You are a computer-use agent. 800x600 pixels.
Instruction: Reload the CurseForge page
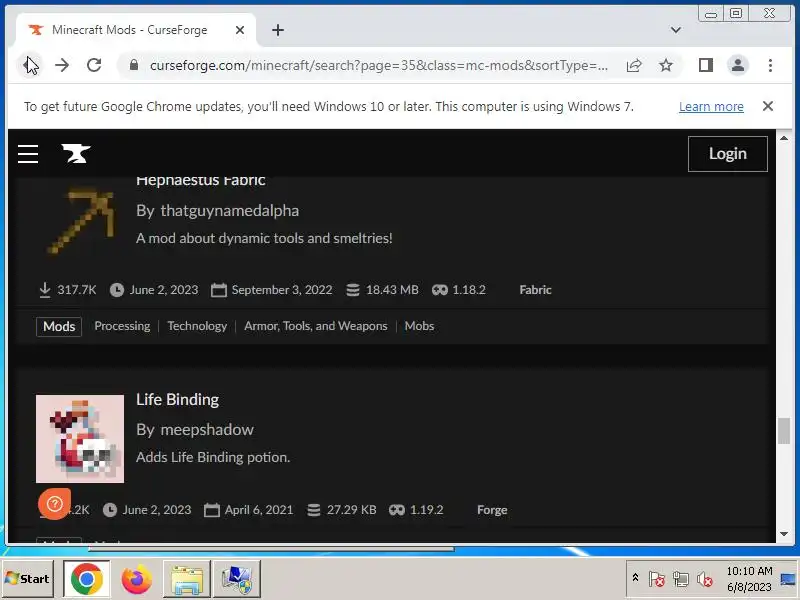point(94,65)
